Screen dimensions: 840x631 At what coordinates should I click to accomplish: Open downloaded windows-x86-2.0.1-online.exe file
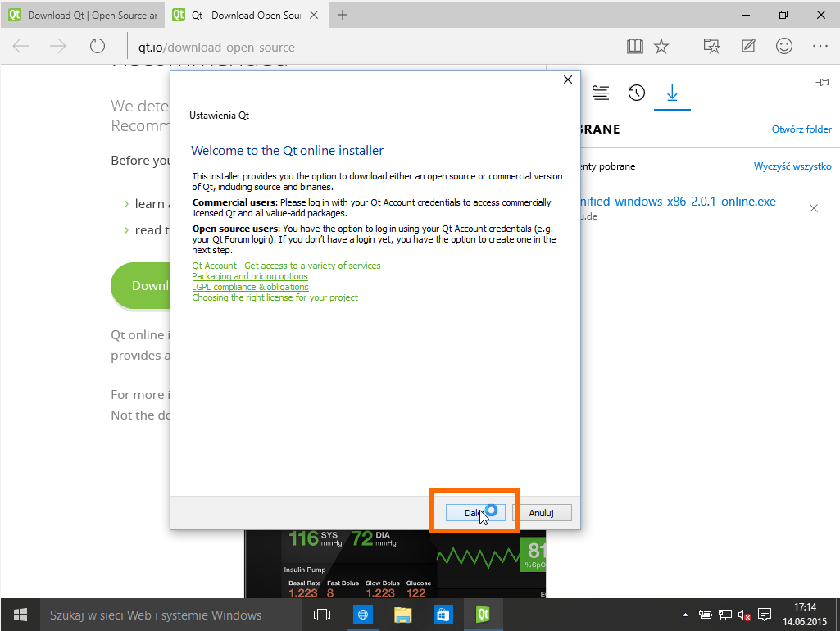point(678,202)
